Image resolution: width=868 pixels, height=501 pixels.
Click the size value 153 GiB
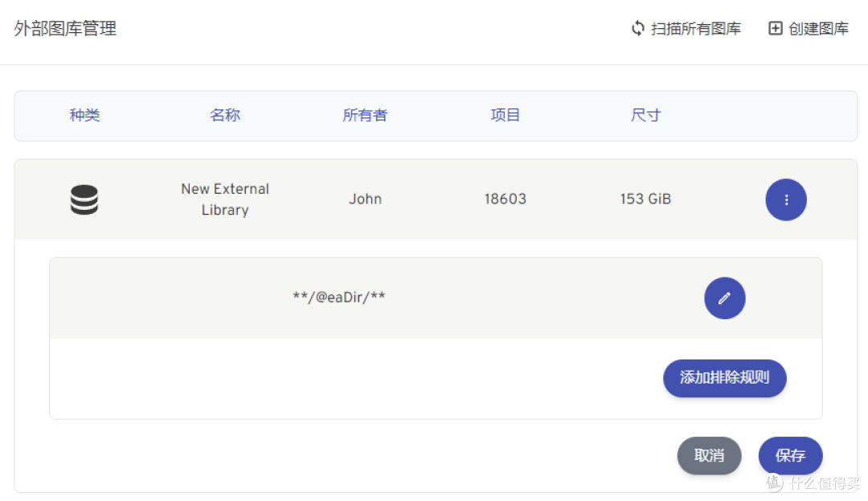click(x=645, y=199)
